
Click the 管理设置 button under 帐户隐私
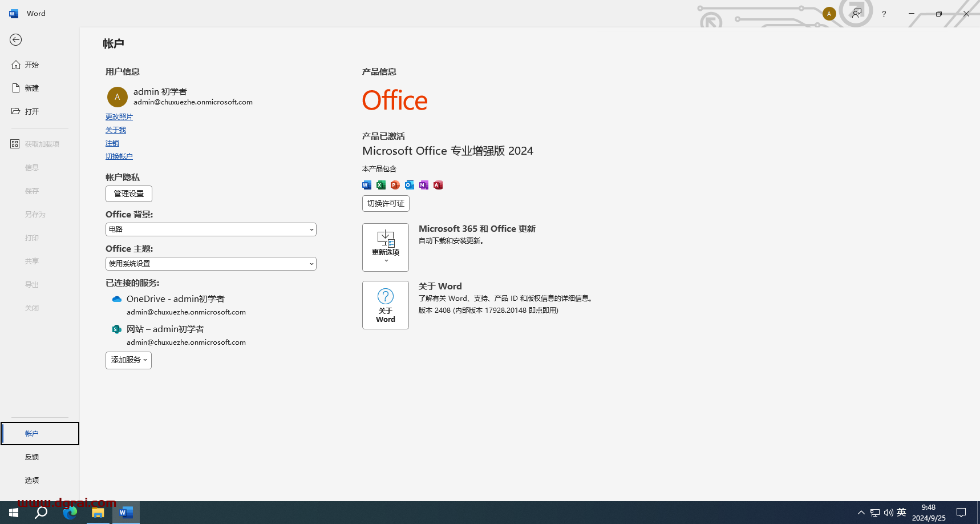128,194
